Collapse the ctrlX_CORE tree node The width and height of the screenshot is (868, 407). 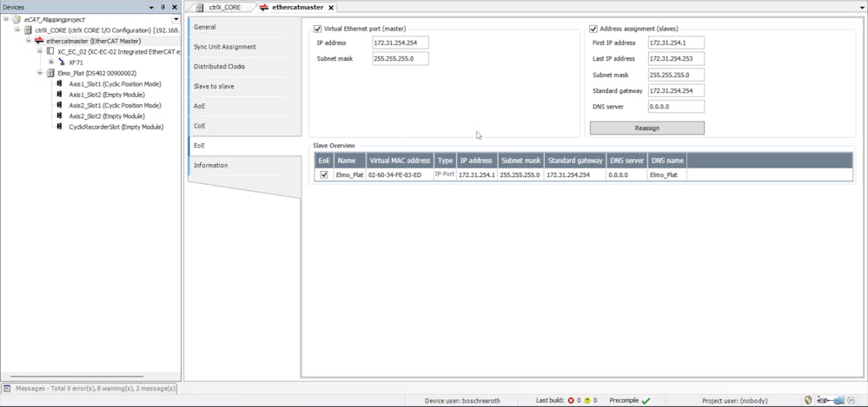coord(17,30)
